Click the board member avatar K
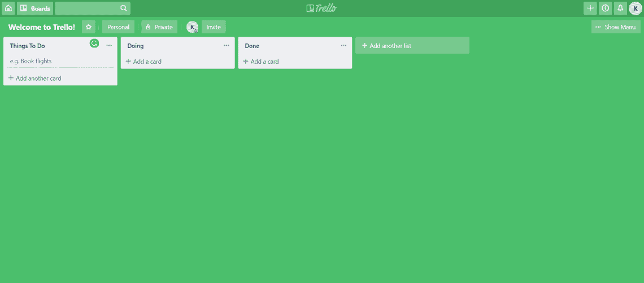 pos(192,27)
